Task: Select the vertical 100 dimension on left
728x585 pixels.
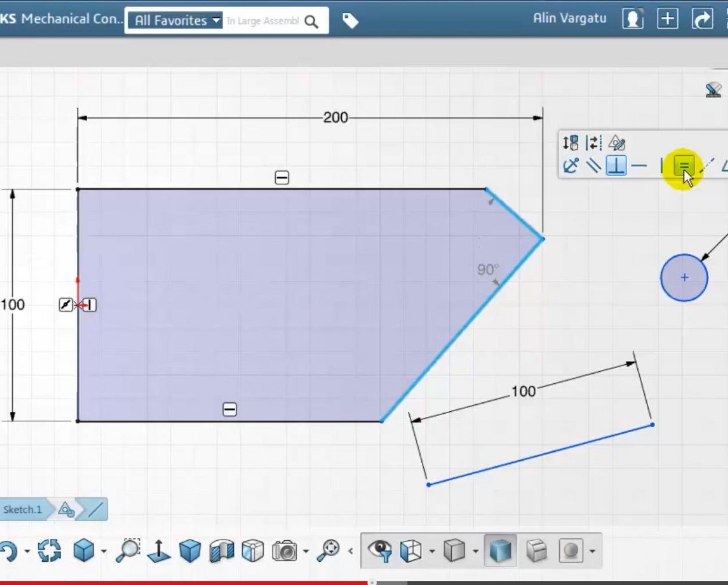Action: [13, 304]
